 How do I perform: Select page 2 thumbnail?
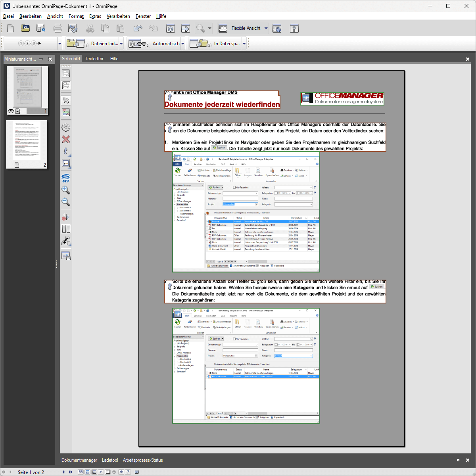coord(27,144)
